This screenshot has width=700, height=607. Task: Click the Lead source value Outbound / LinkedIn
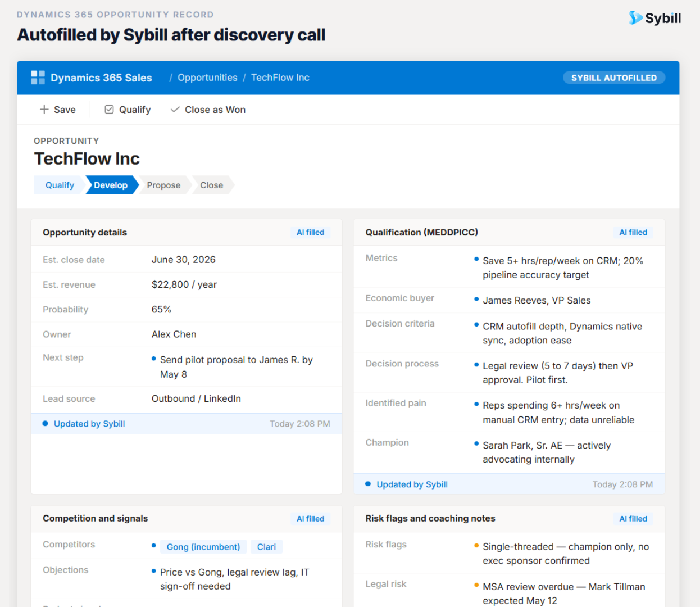click(x=196, y=398)
